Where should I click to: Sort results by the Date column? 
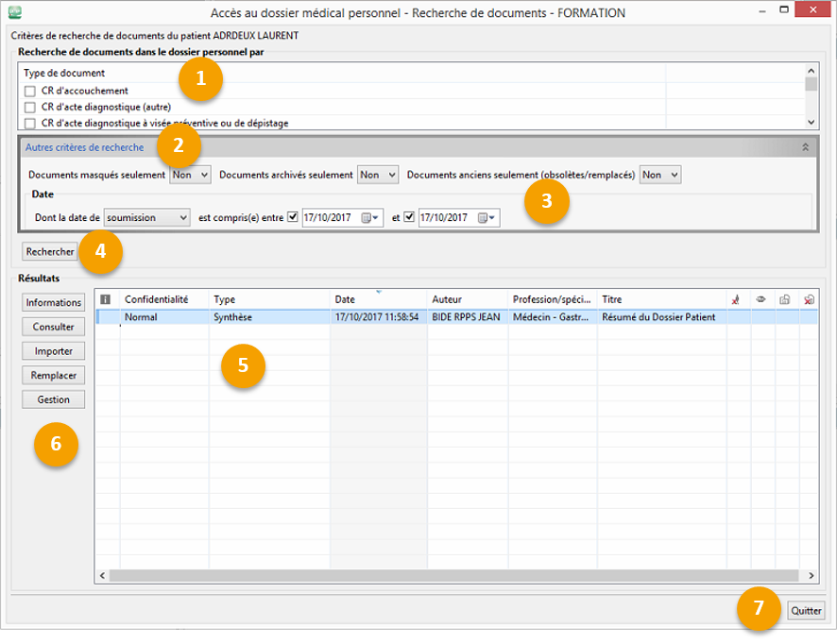[x=378, y=299]
